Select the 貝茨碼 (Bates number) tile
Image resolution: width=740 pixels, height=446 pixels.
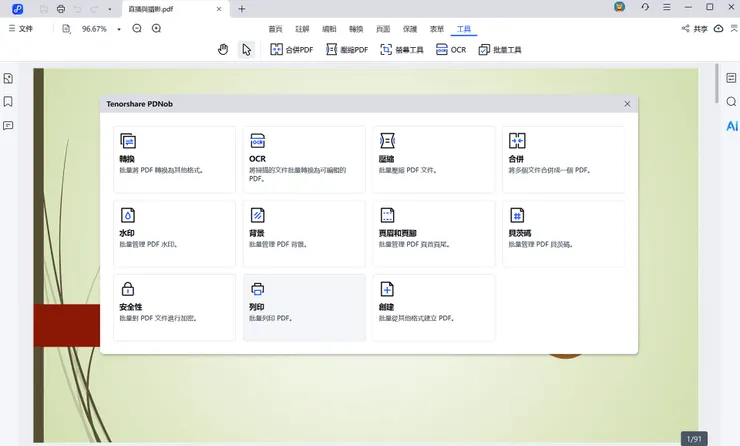[564, 232]
